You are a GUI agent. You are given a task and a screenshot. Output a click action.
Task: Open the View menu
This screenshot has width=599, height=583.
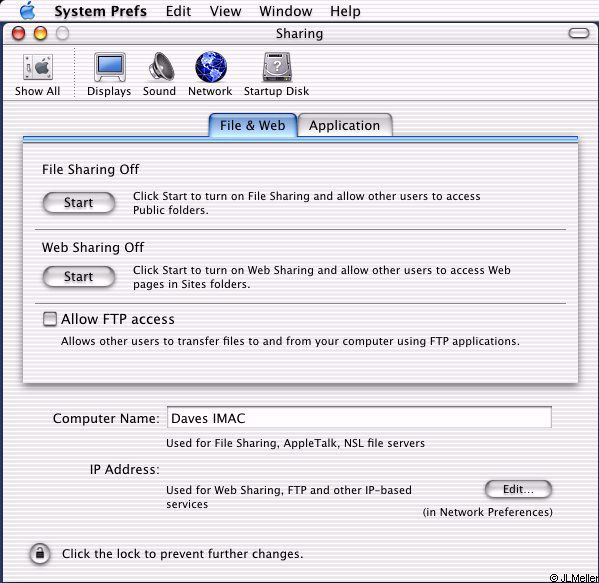coord(225,11)
